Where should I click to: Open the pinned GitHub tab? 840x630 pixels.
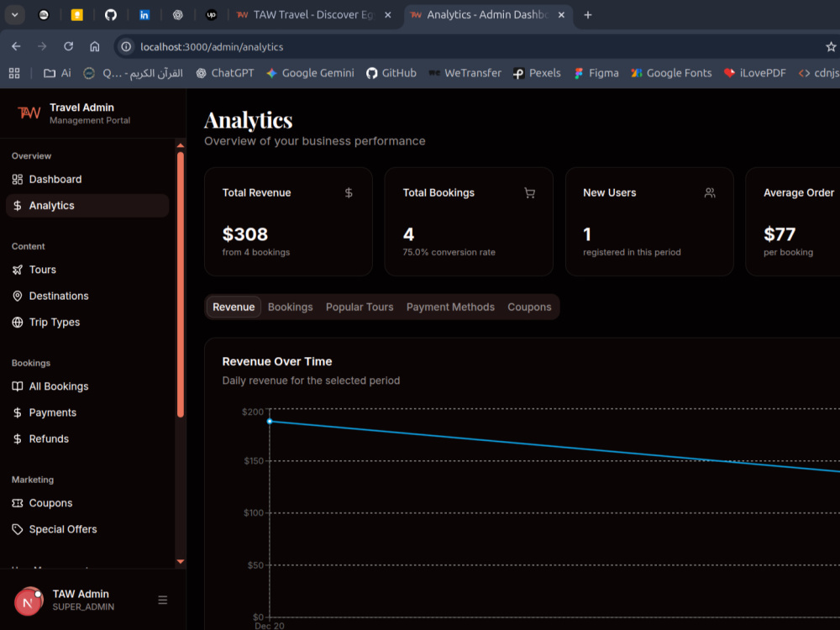point(111,15)
